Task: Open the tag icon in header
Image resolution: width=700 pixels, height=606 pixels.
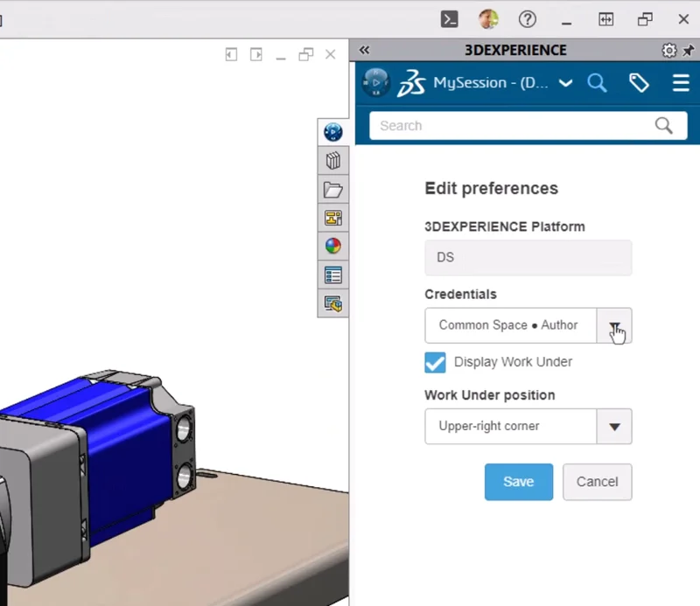Action: [640, 83]
